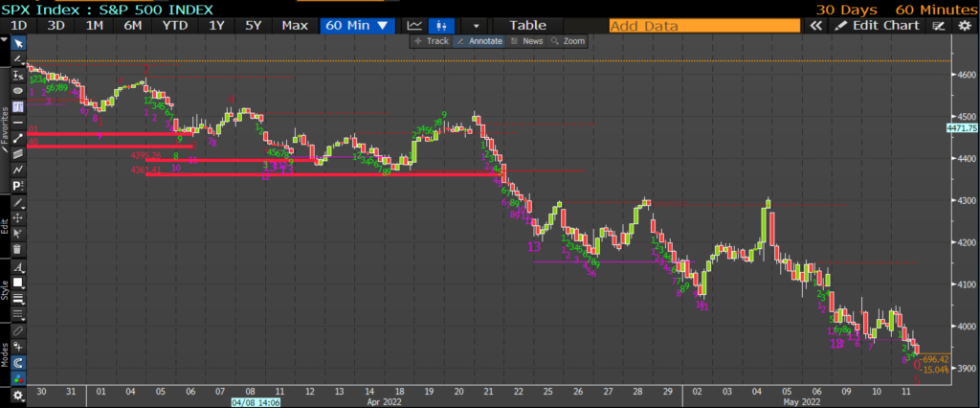Click the SPX Index title text
980x408 pixels.
point(107,10)
